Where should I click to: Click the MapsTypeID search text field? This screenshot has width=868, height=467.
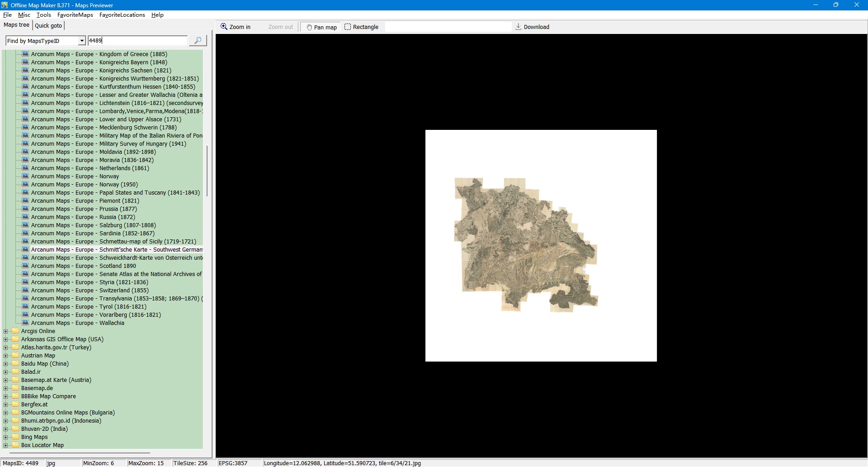(137, 41)
